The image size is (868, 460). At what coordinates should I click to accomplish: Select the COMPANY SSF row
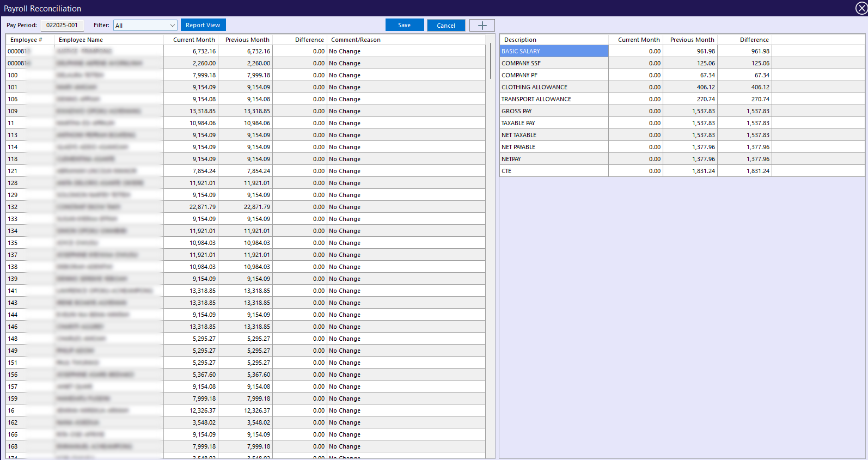[553, 63]
